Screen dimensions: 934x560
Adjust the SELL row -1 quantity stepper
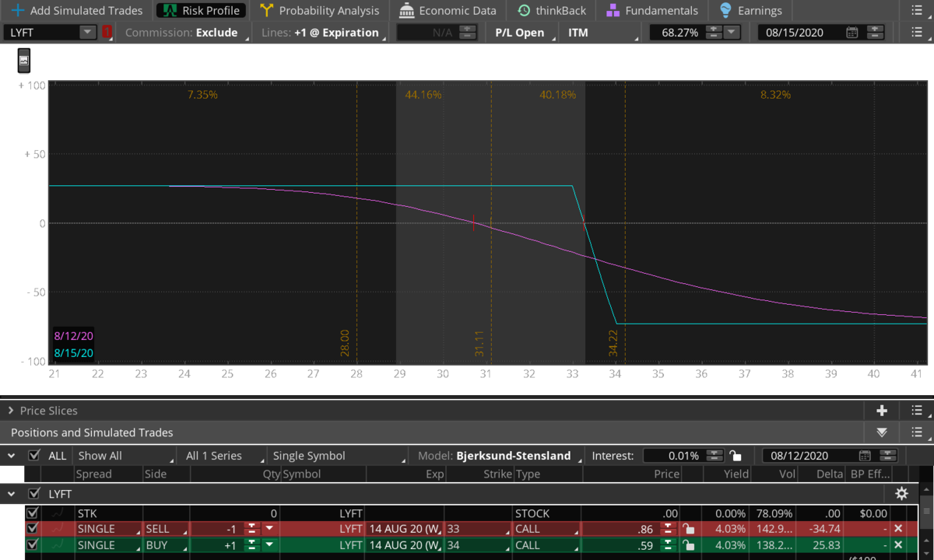[251, 529]
